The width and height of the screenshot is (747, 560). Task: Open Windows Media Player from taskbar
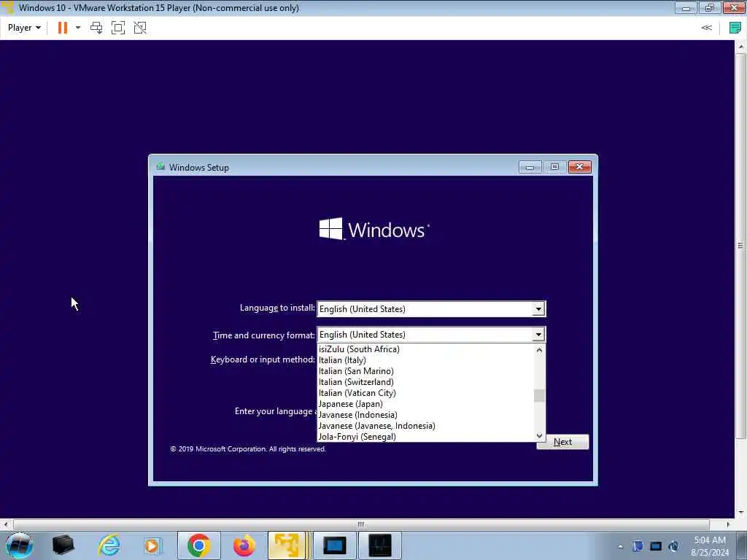point(152,545)
